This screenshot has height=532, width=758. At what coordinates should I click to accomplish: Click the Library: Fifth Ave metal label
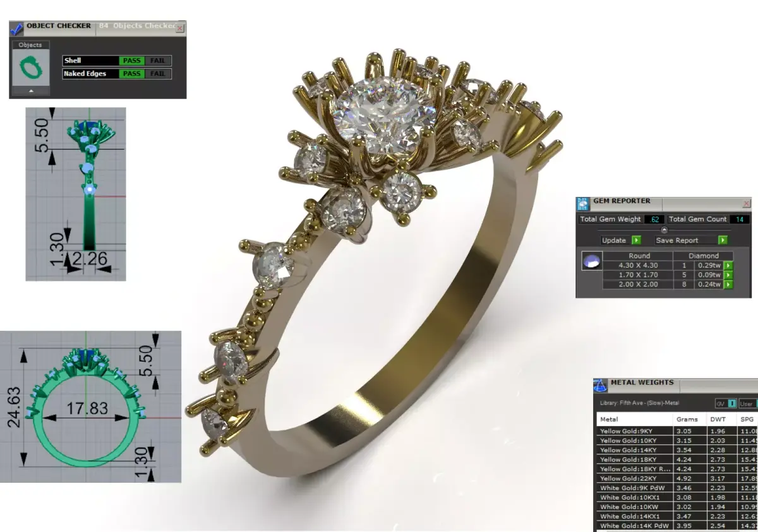(x=639, y=403)
